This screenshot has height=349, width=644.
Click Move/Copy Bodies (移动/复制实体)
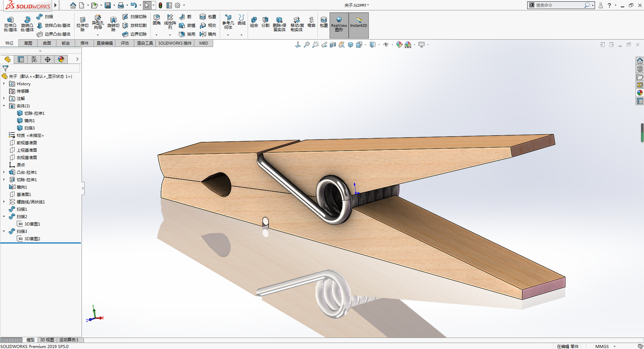(x=297, y=24)
